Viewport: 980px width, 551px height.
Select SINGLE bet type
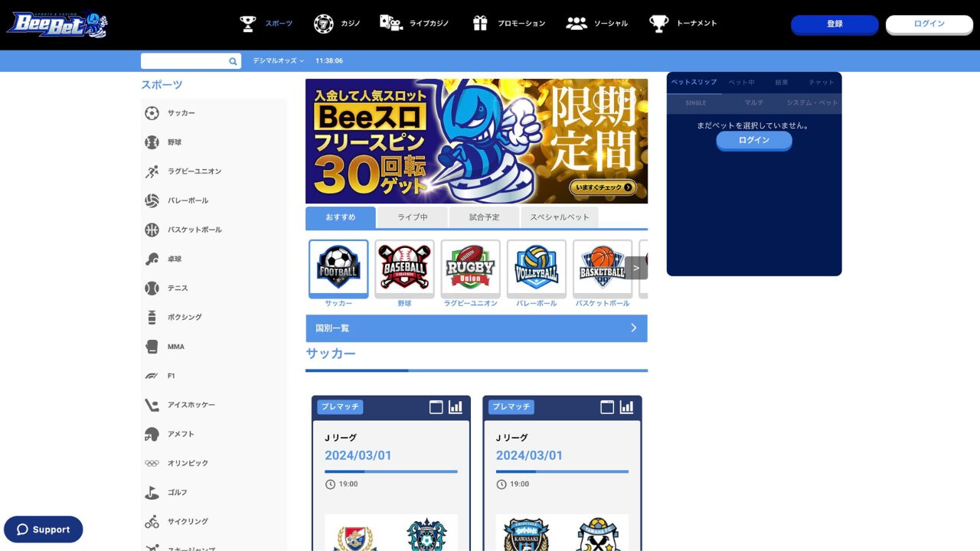tap(696, 103)
